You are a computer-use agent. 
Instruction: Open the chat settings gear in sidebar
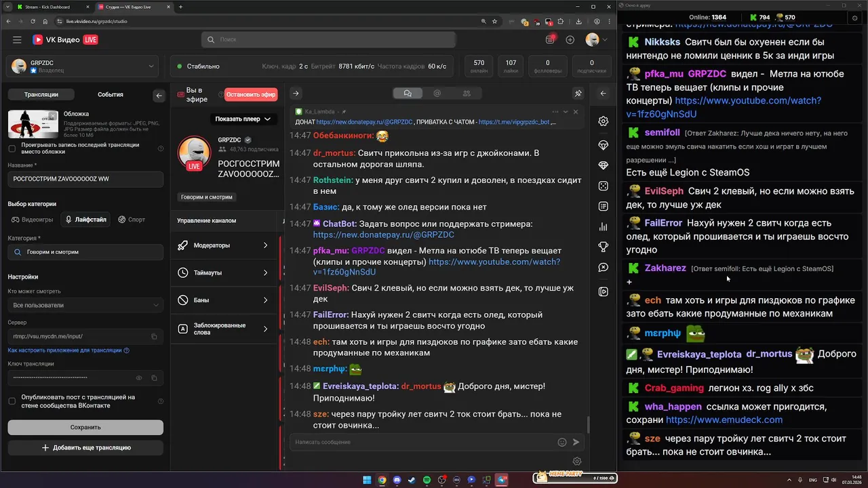click(603, 121)
